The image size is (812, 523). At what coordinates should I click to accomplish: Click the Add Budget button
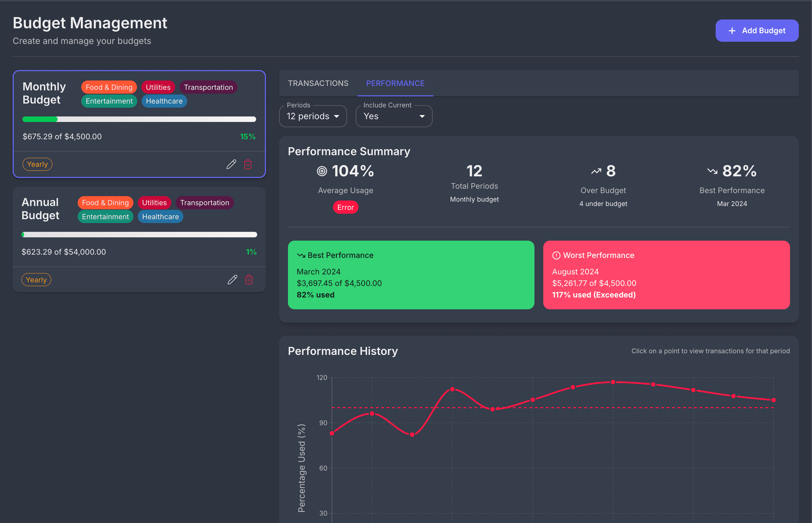[757, 30]
